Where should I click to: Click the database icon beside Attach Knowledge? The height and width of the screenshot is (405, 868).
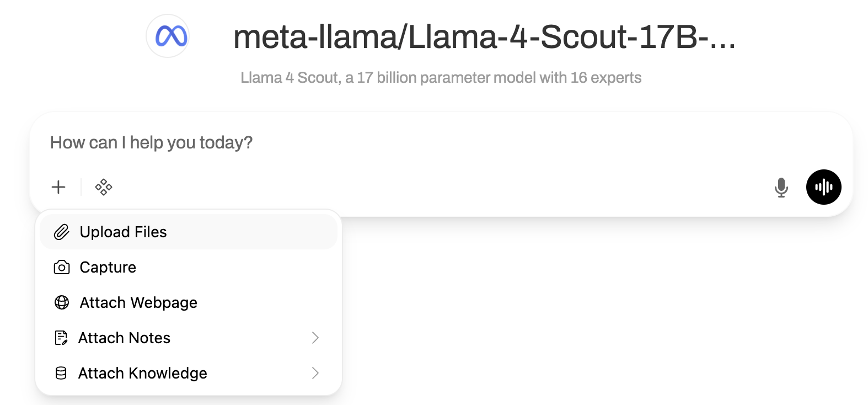(61, 373)
